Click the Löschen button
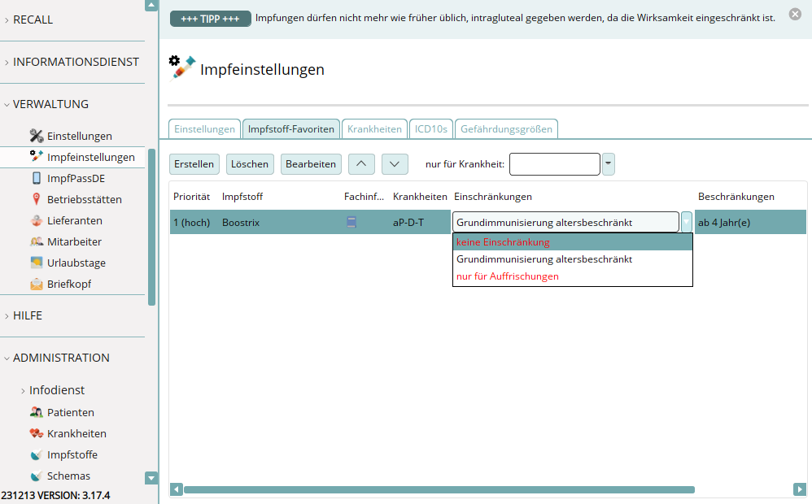This screenshot has width=812, height=504. [250, 163]
